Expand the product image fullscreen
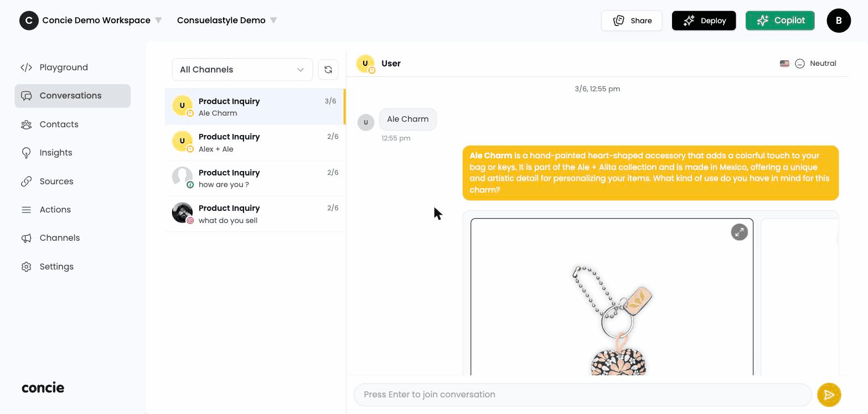The height and width of the screenshot is (414, 868). tap(740, 232)
